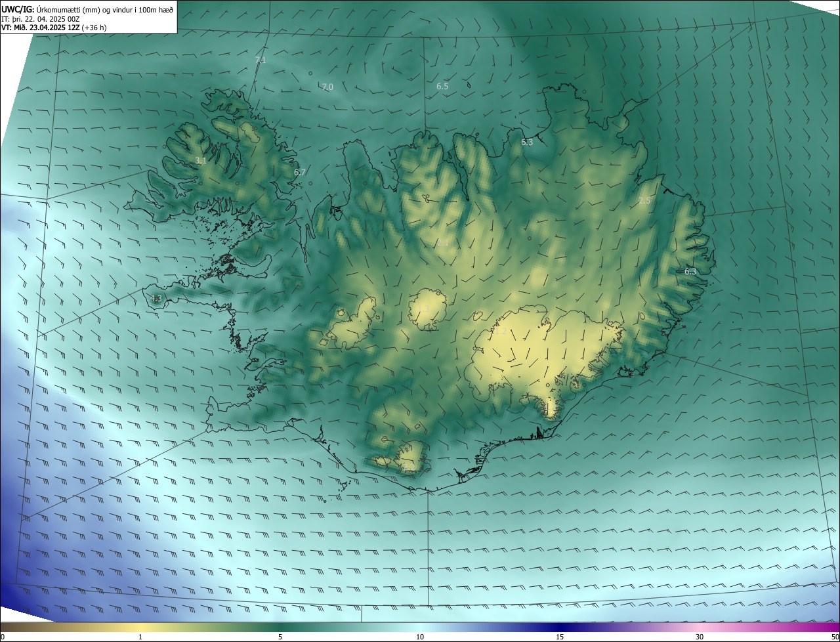Click the precipitable water color scale bar
840x642 pixels.
(420, 628)
